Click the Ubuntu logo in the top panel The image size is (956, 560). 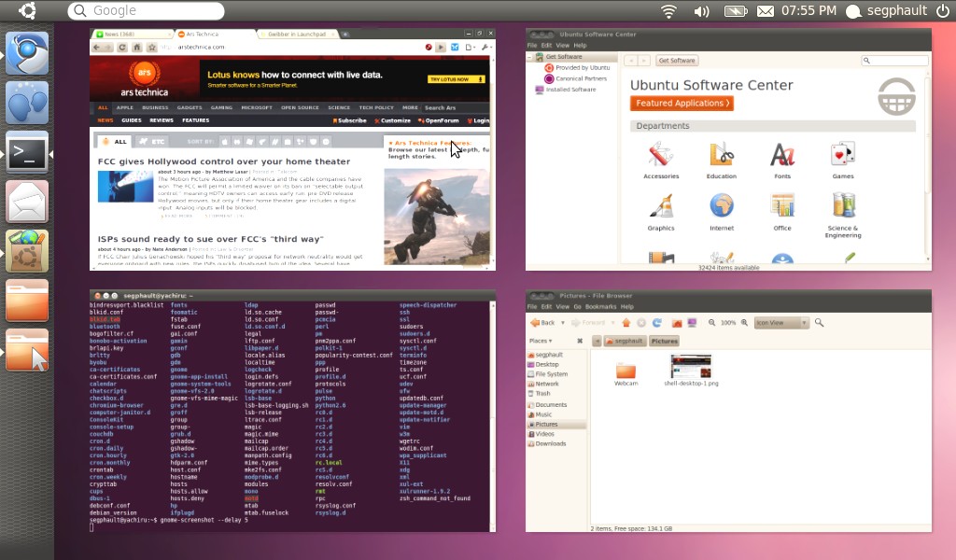click(x=27, y=10)
